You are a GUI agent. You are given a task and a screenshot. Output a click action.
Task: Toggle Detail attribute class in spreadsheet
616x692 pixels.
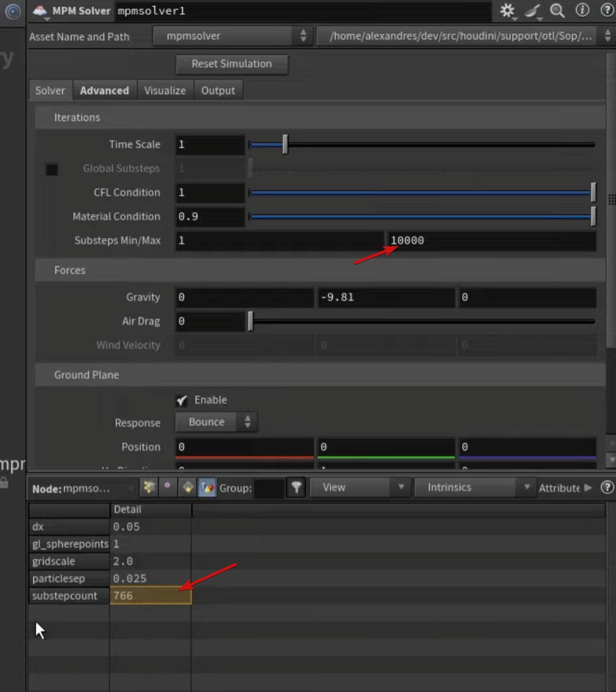click(207, 487)
